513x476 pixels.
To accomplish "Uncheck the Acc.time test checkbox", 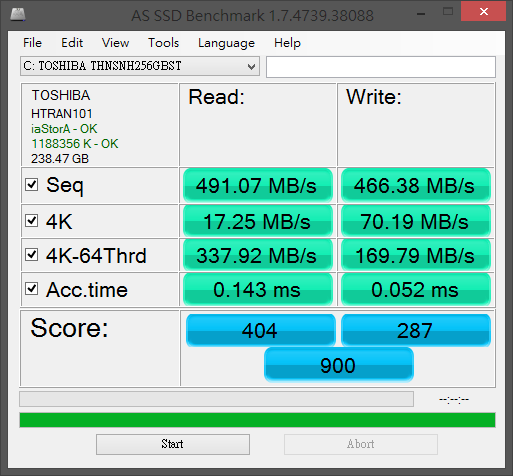I will [x=32, y=289].
